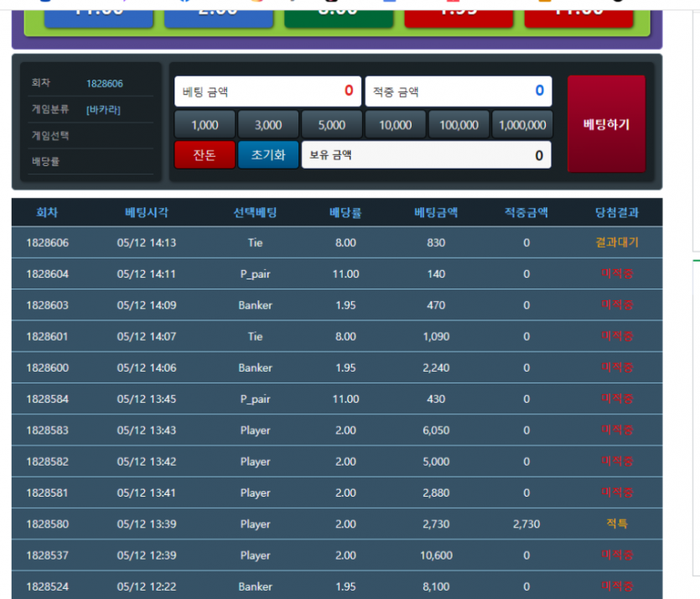Click the green odds button at top
Image resolution: width=700 pixels, height=599 pixels.
(x=339, y=18)
